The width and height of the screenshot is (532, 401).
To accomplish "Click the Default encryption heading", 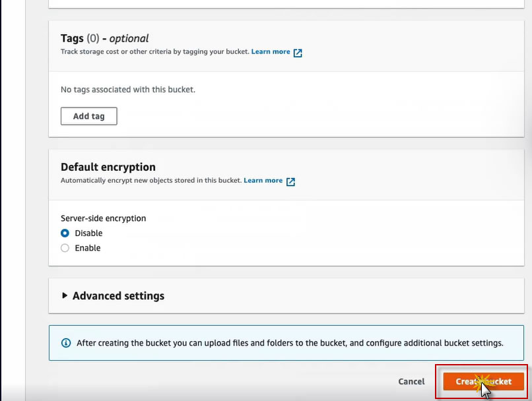I will pyautogui.click(x=108, y=167).
